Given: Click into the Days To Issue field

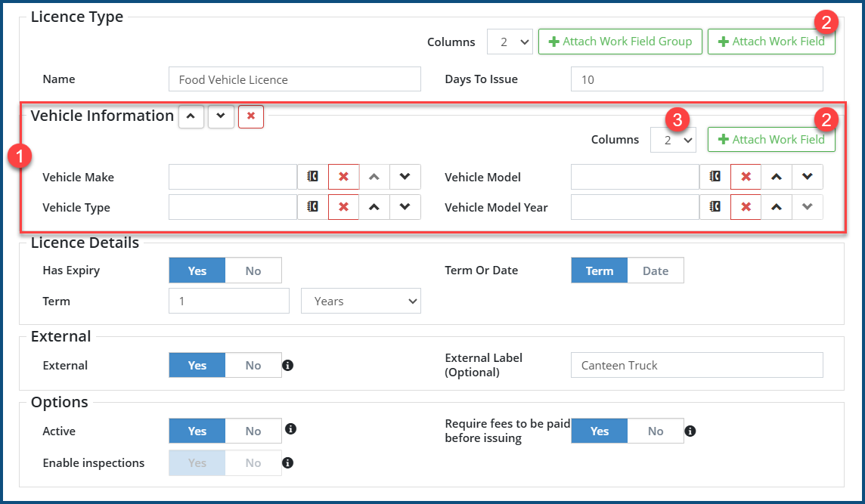Looking at the screenshot, I should [x=696, y=79].
